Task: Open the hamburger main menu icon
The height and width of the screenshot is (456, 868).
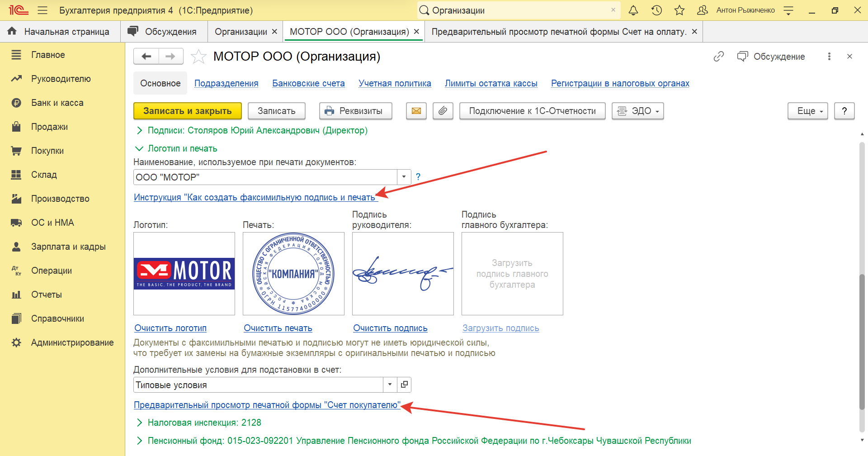Action: (42, 10)
